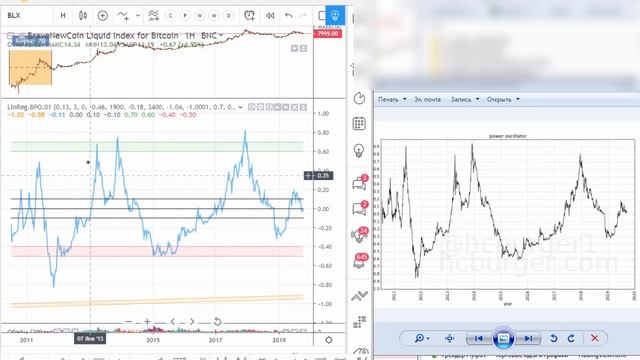
Task: Delete the image with the red X
Action: [595, 338]
